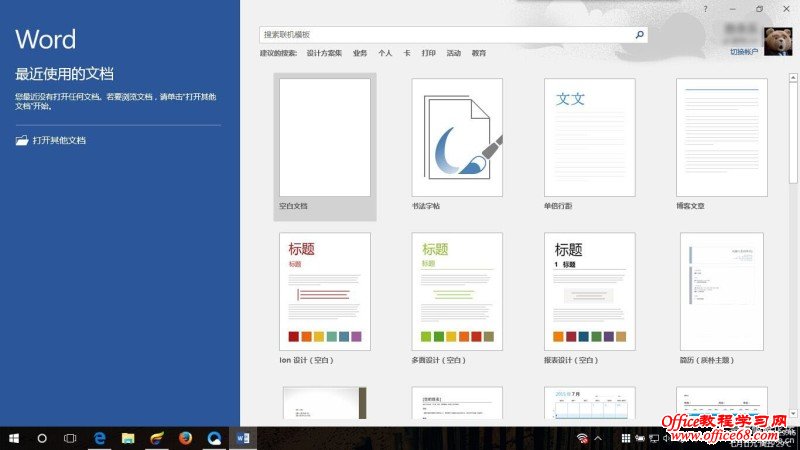Open File Explorer from the taskbar
This screenshot has height=450, width=800.
(x=128, y=438)
